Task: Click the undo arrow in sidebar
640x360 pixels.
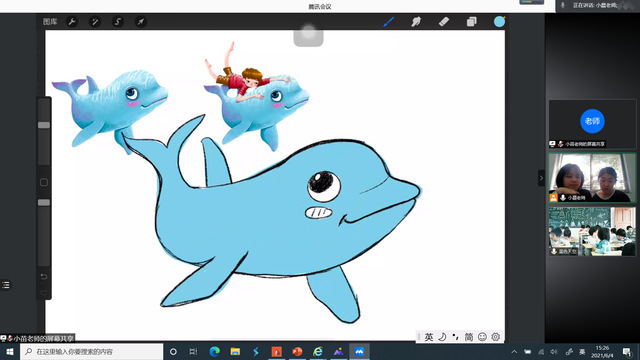Action: 44,276
